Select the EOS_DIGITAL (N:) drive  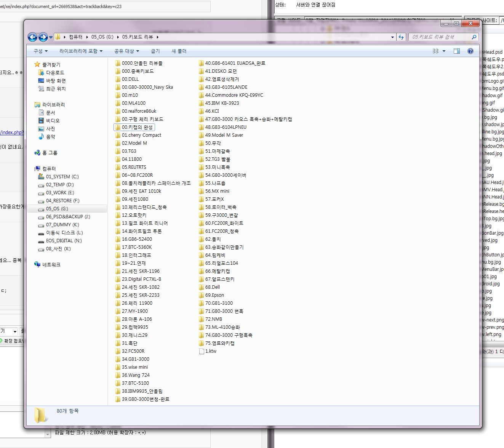60,241
